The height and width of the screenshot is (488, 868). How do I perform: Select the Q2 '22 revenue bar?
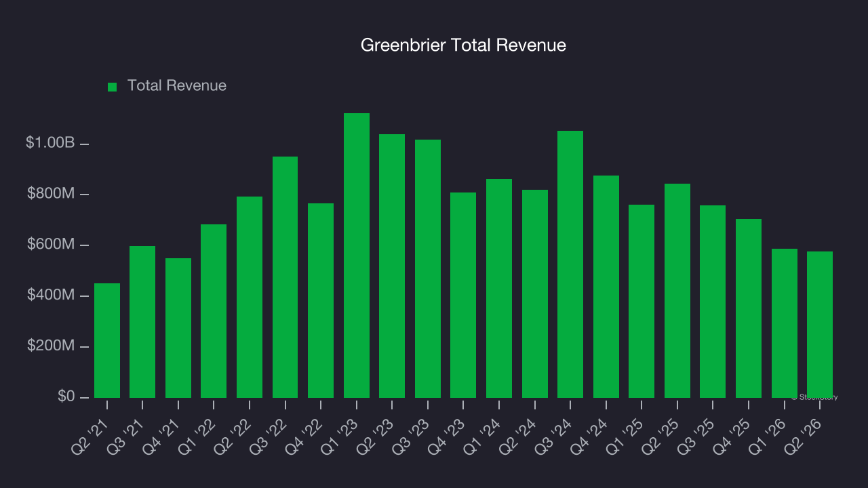[x=250, y=297]
